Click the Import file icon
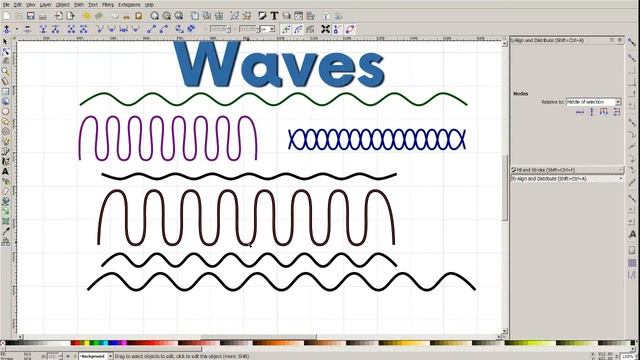This screenshot has width=640, height=360. (59, 16)
